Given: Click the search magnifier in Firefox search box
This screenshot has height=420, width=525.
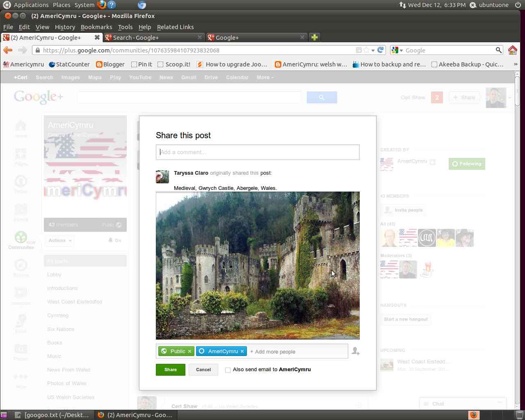Looking at the screenshot, I should 498,50.
